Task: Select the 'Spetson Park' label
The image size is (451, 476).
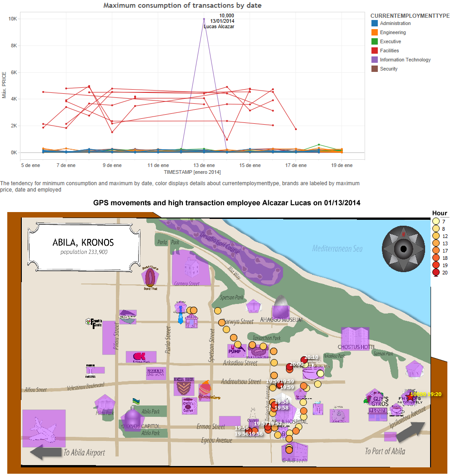Action: pyautogui.click(x=232, y=298)
